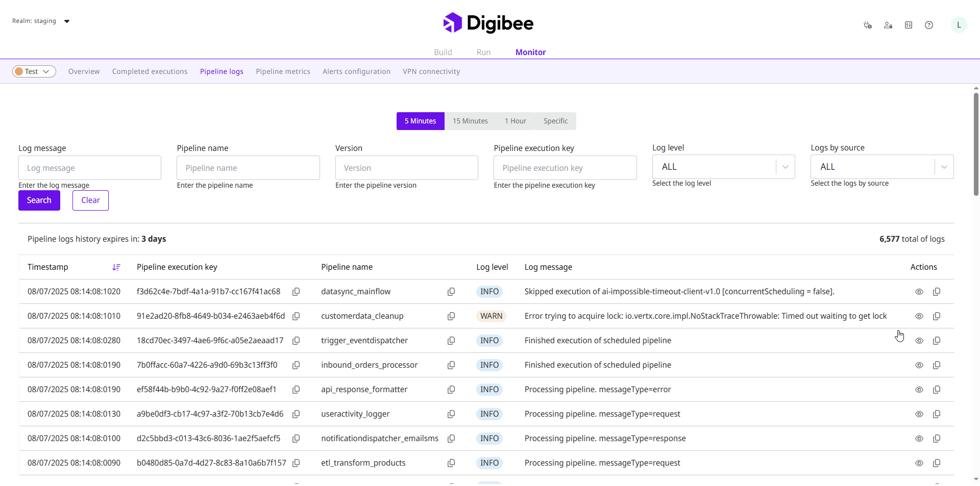Click the Digibee logo
Viewport: 980px width, 486px height.
coord(488,23)
